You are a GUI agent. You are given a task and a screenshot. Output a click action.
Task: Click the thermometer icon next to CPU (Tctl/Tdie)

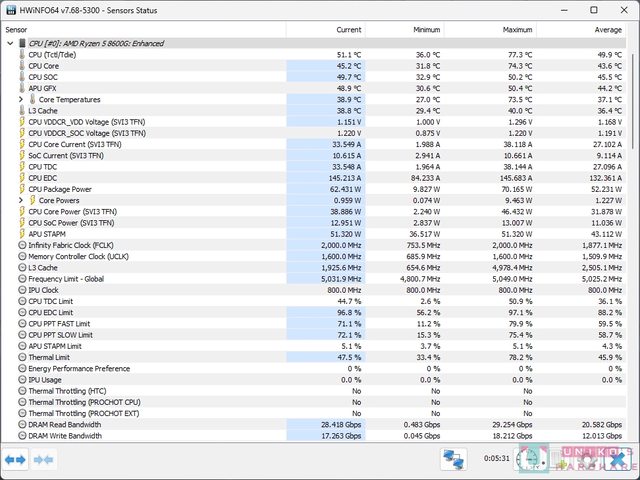[x=22, y=55]
